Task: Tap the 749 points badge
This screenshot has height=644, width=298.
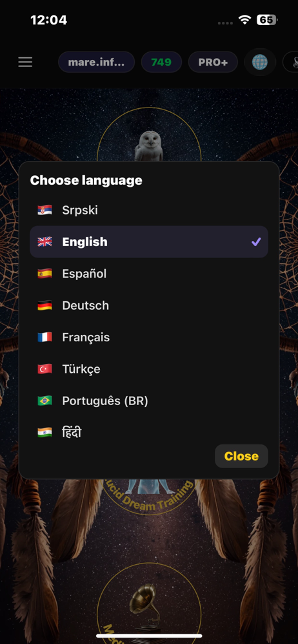Action: [161, 62]
